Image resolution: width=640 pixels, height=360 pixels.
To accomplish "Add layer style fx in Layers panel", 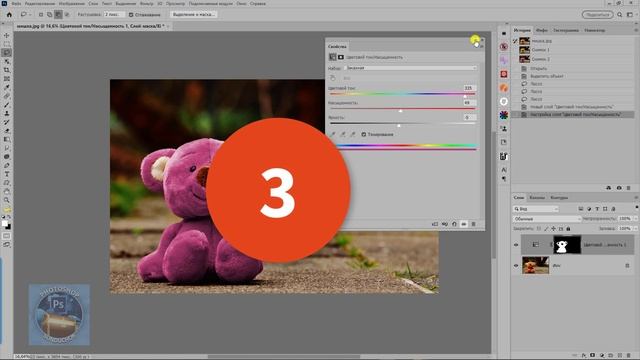I will click(x=584, y=355).
